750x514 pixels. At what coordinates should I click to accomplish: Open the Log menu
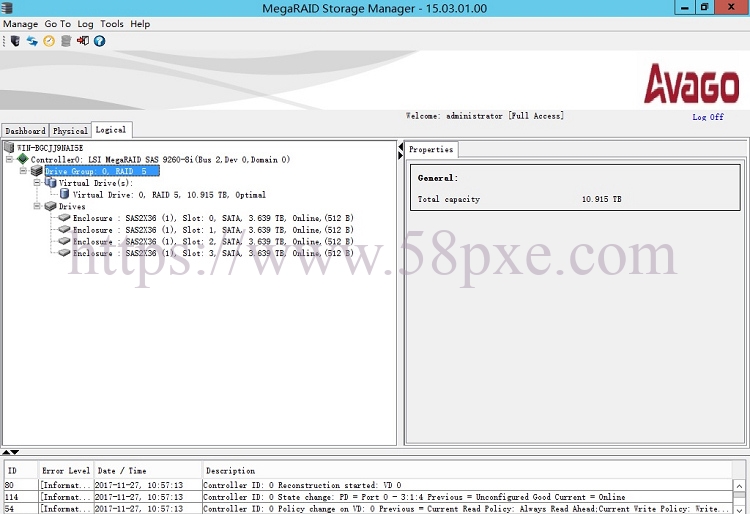(x=86, y=24)
